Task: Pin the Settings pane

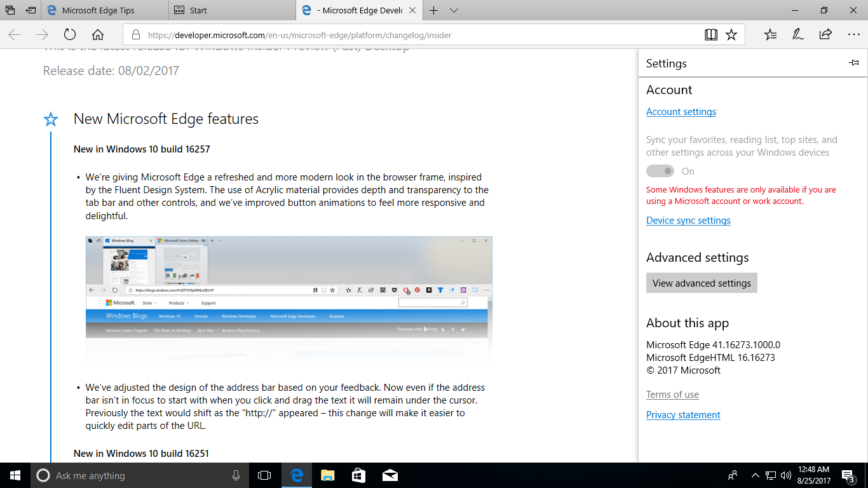Action: (x=854, y=63)
